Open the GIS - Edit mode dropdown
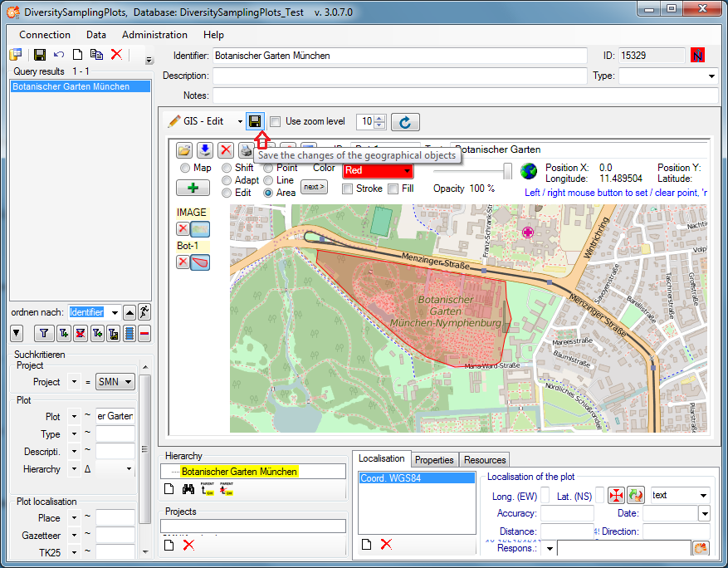728x568 pixels. pyautogui.click(x=239, y=121)
